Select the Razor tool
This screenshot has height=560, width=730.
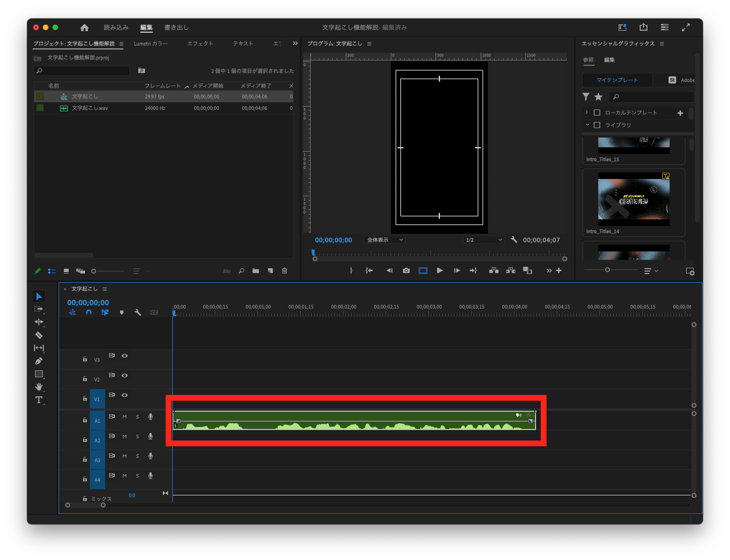tap(39, 335)
